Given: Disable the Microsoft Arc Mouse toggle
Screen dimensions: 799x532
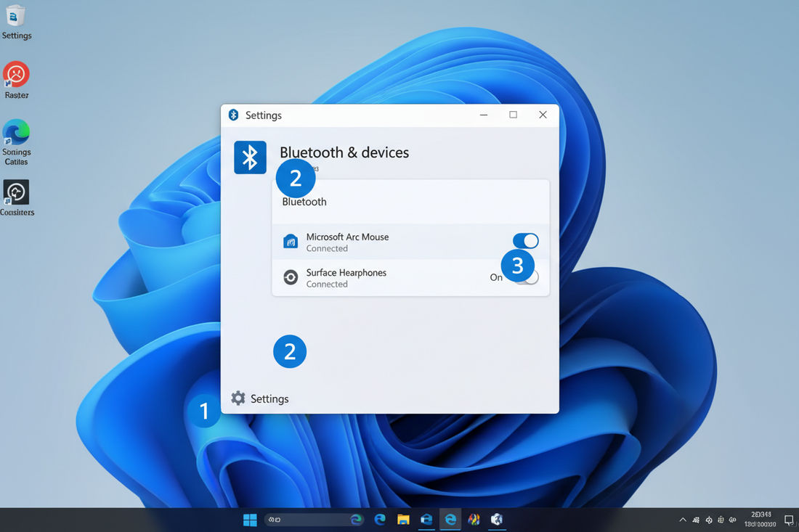Looking at the screenshot, I should click(525, 241).
